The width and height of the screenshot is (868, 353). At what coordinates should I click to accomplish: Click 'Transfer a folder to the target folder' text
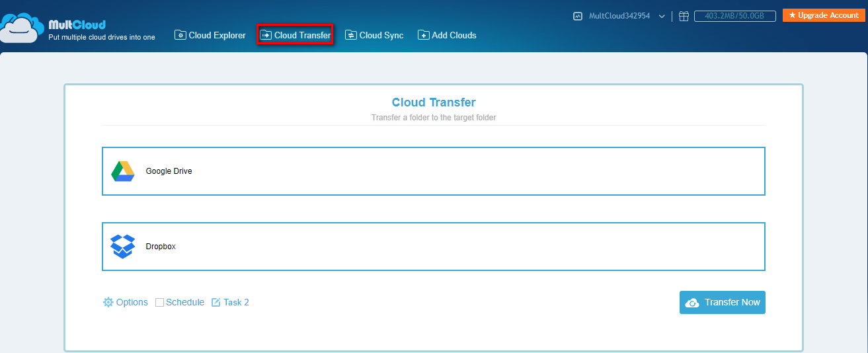[434, 118]
